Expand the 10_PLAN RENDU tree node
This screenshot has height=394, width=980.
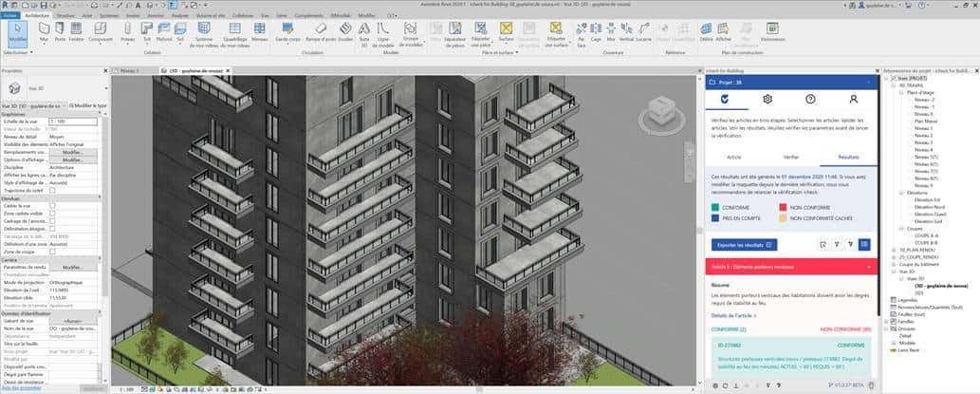[x=895, y=250]
